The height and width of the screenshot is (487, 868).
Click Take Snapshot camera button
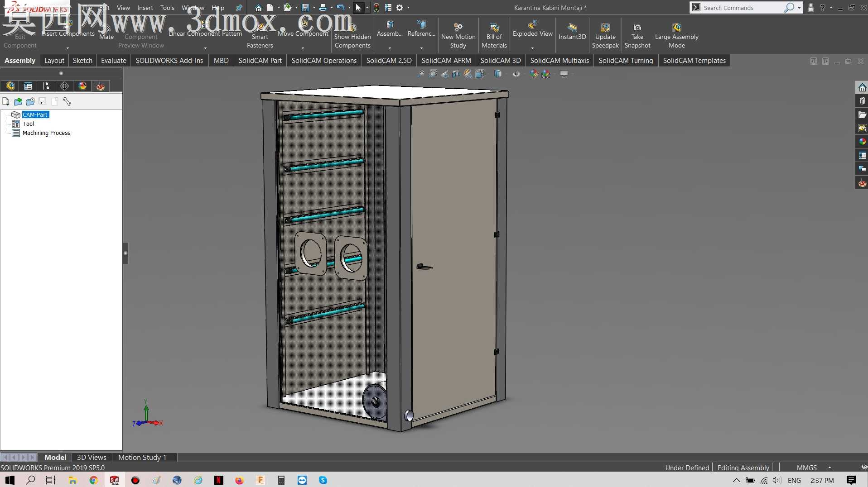637,36
